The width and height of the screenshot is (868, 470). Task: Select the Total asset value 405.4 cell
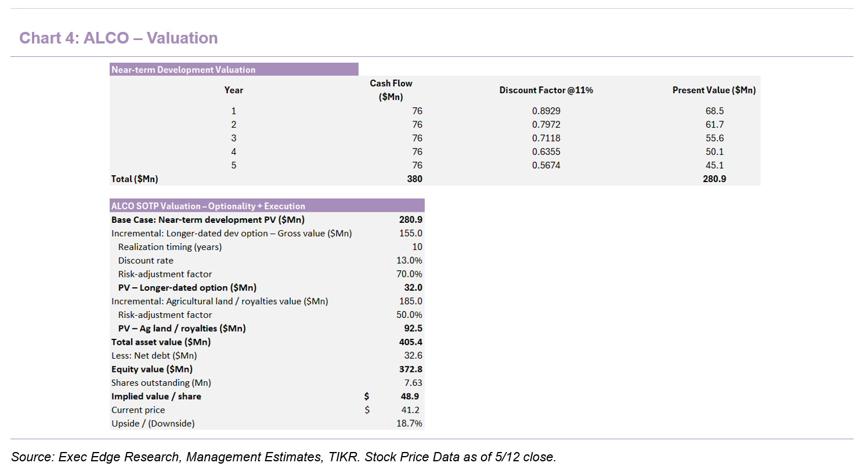[411, 342]
